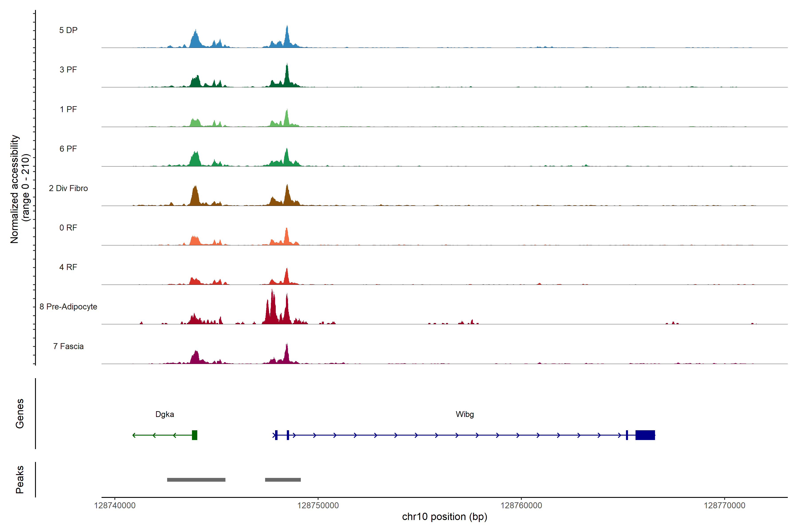Click the chr10 position (bp) axis title
798x532 pixels.
444,517
